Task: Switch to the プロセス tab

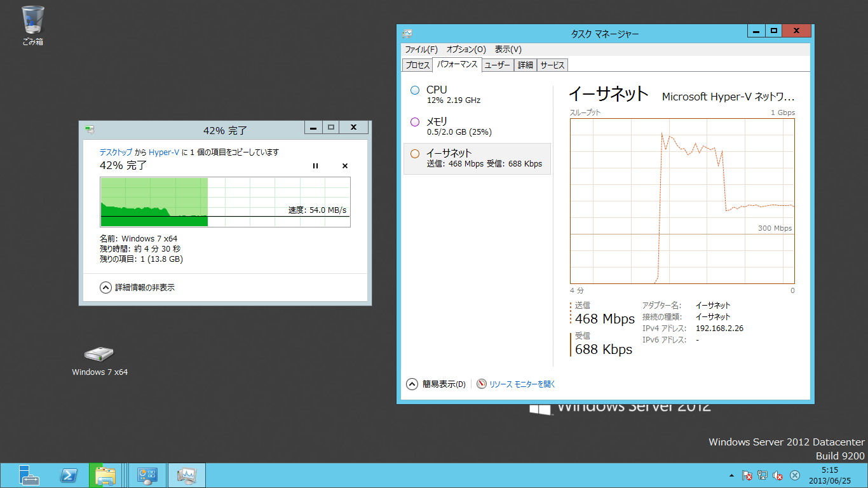Action: (x=417, y=65)
